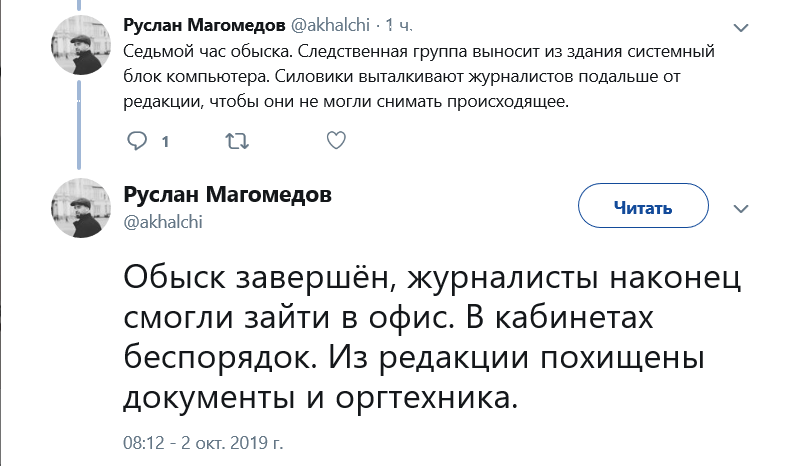Open the chevron menu next to Читать
The image size is (800, 466).
click(x=741, y=209)
